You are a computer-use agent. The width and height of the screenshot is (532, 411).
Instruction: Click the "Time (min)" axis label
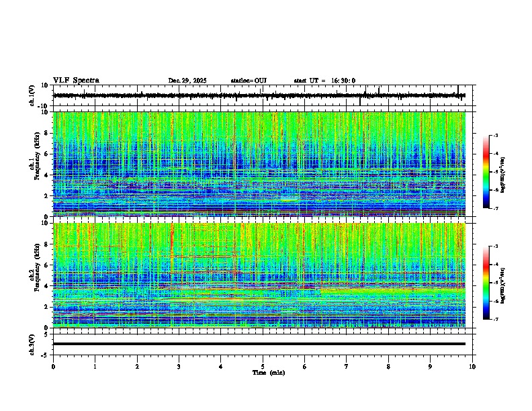(x=269, y=373)
